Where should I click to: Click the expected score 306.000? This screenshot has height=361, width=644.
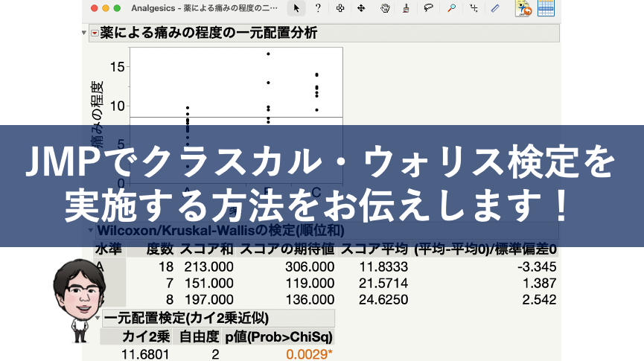(310, 267)
